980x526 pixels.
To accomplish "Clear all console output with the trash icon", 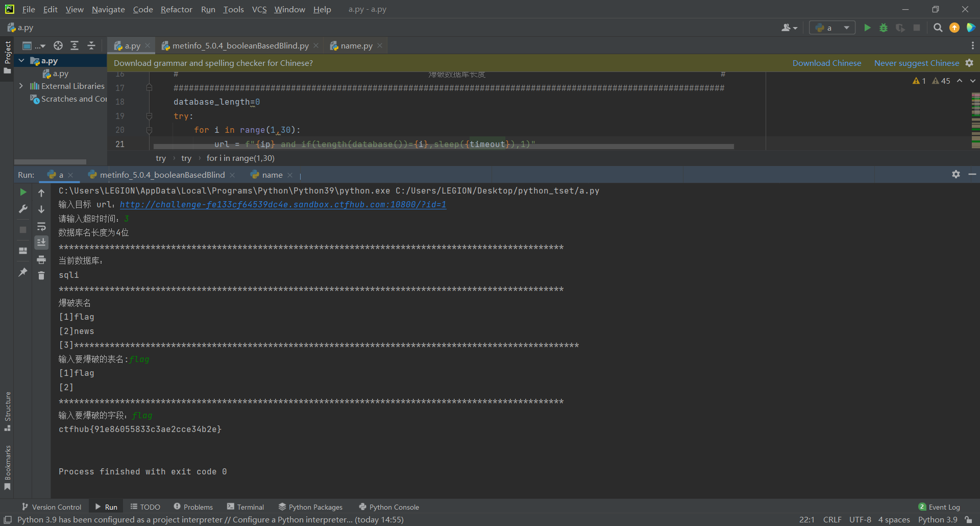I will click(41, 275).
